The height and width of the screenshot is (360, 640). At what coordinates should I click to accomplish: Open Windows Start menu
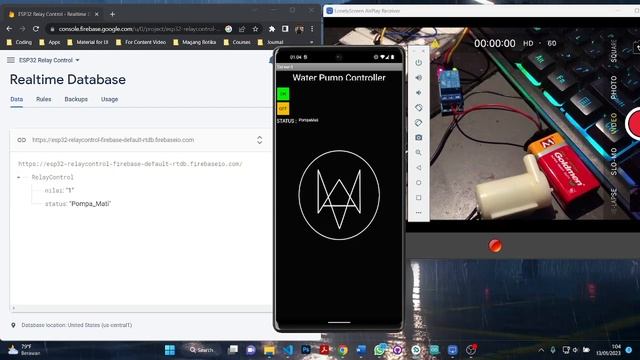[170, 350]
